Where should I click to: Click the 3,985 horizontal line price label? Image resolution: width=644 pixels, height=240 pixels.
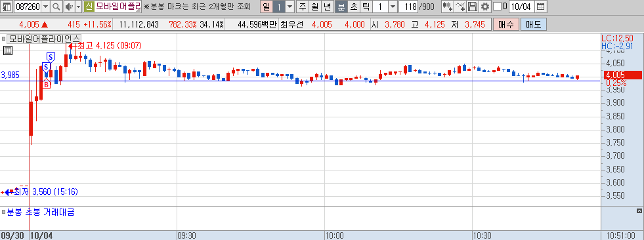(10, 75)
